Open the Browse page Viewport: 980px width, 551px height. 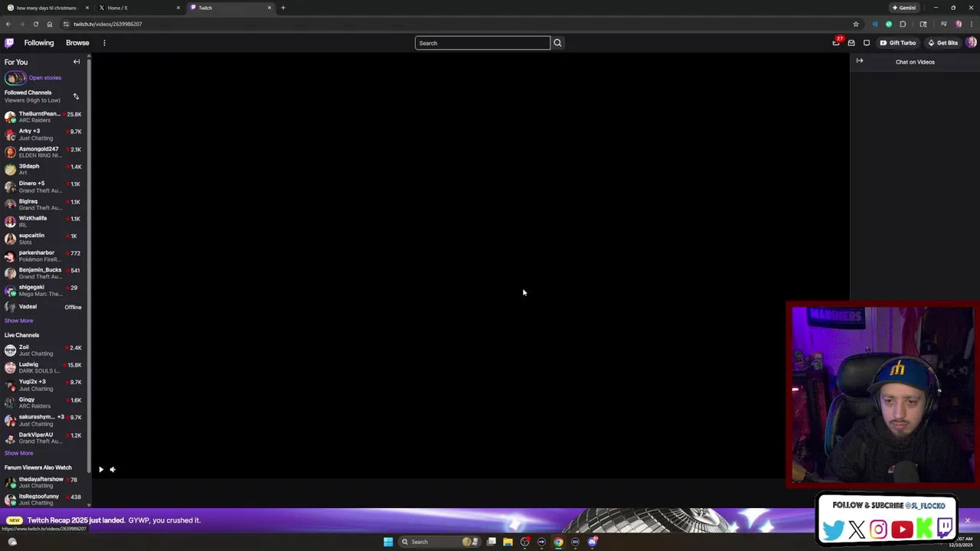[77, 43]
